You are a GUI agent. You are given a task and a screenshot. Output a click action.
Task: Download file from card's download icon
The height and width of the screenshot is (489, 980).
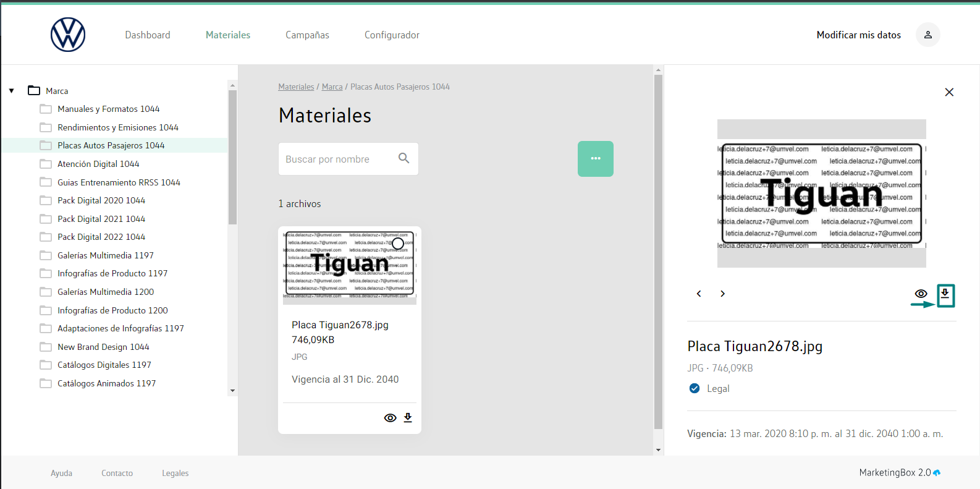(408, 418)
